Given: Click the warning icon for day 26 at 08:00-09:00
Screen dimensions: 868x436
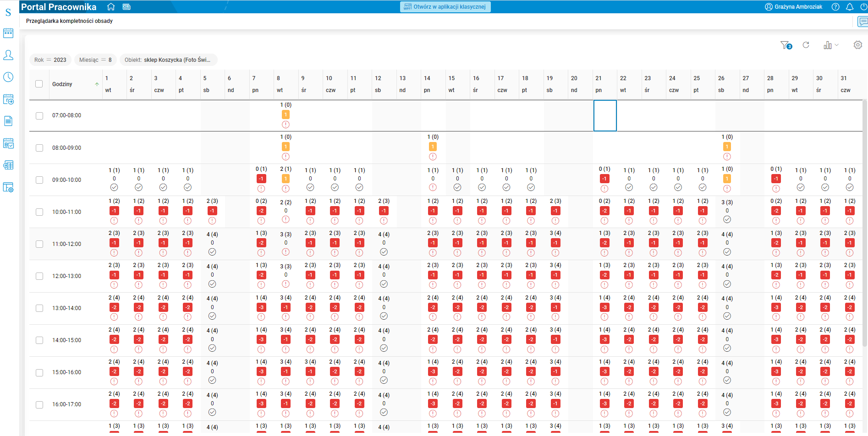Looking at the screenshot, I should [727, 157].
